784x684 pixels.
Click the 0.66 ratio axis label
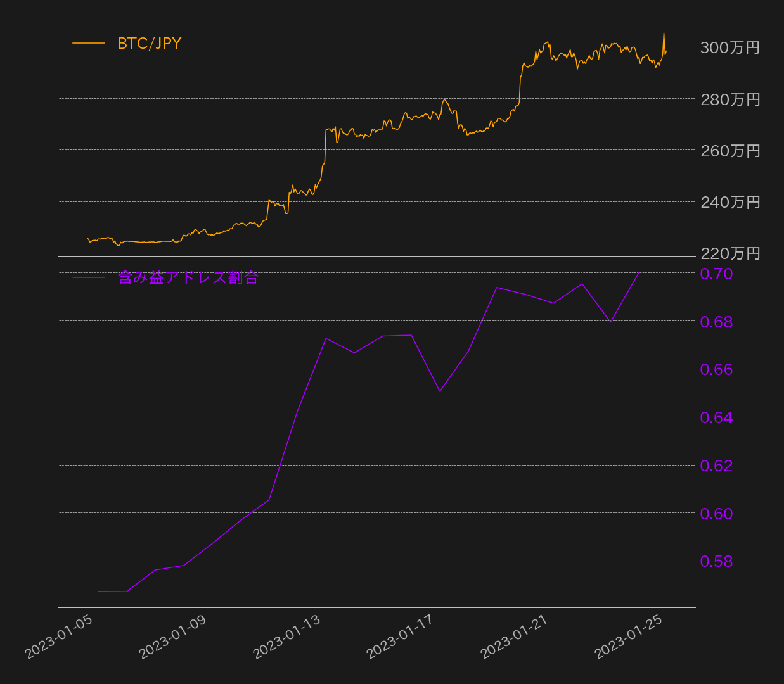pyautogui.click(x=716, y=369)
